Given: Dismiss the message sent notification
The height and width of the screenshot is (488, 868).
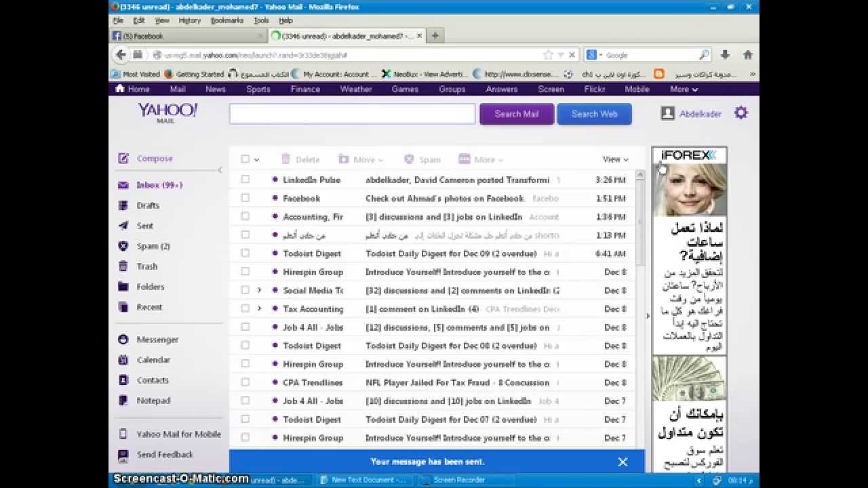Looking at the screenshot, I should pos(623,462).
